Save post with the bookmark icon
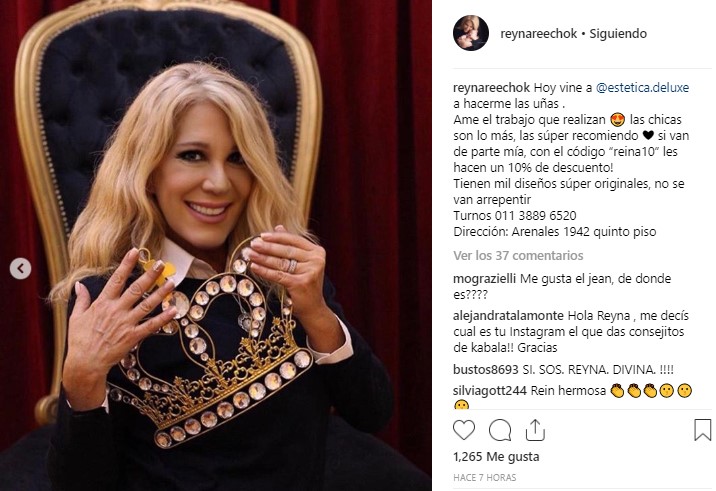Image resolution: width=716 pixels, height=491 pixels. (702, 430)
